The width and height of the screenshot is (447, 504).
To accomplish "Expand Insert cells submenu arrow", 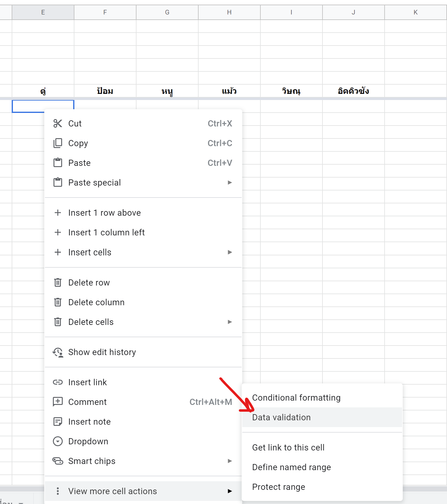I will coord(230,252).
